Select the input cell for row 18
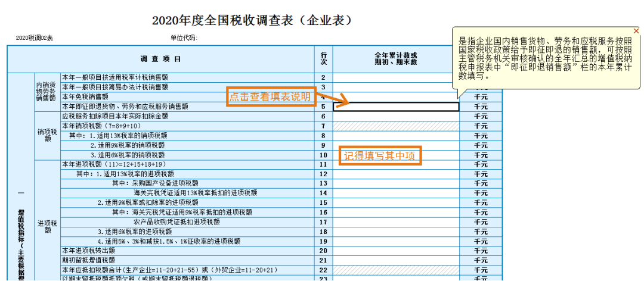 point(396,232)
